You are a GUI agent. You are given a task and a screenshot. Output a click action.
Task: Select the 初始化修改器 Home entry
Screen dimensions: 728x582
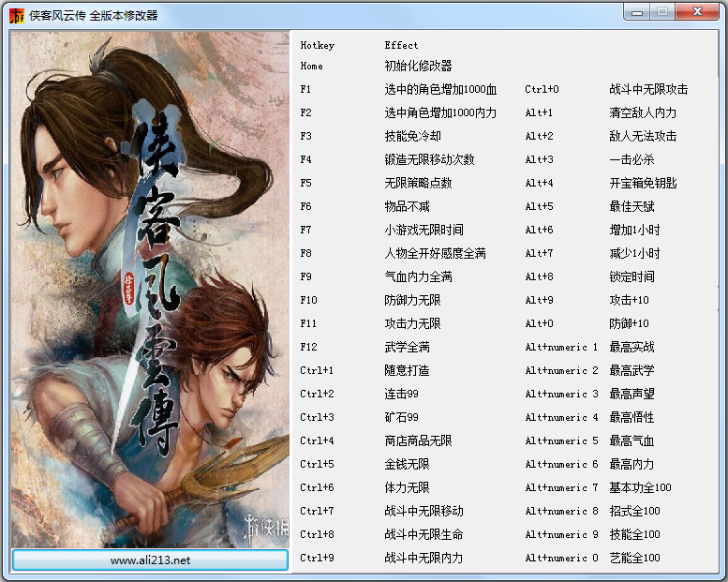click(418, 67)
